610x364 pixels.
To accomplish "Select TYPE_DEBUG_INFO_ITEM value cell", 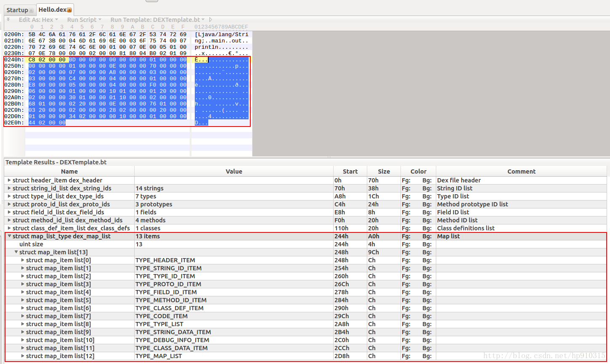I will (233, 340).
